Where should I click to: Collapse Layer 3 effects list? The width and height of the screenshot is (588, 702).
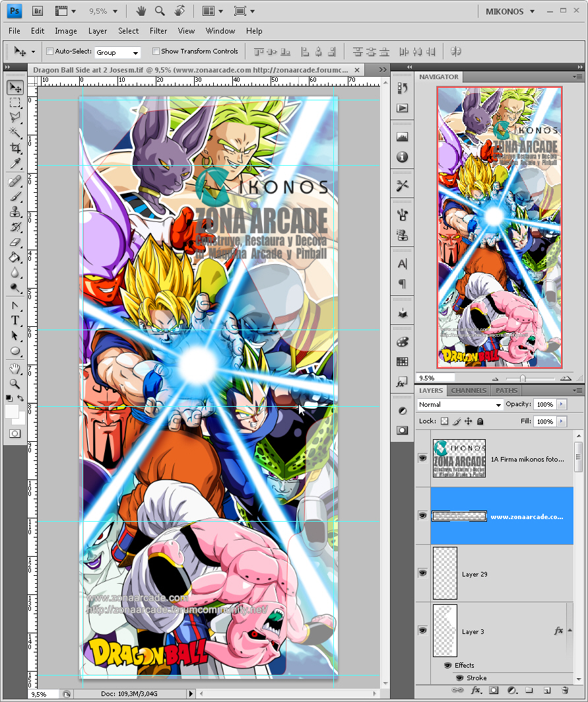[x=570, y=631]
